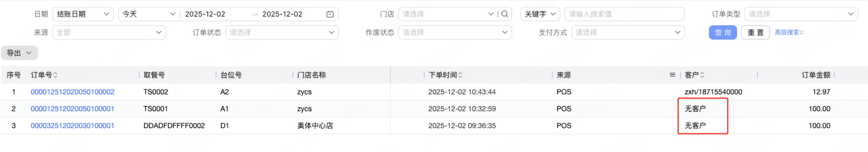Sort by customer column

pos(702,75)
